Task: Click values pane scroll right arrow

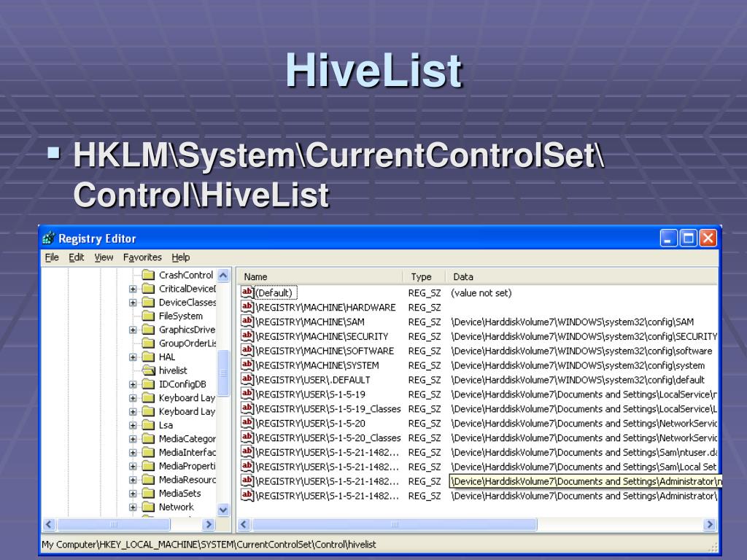Action: click(710, 524)
